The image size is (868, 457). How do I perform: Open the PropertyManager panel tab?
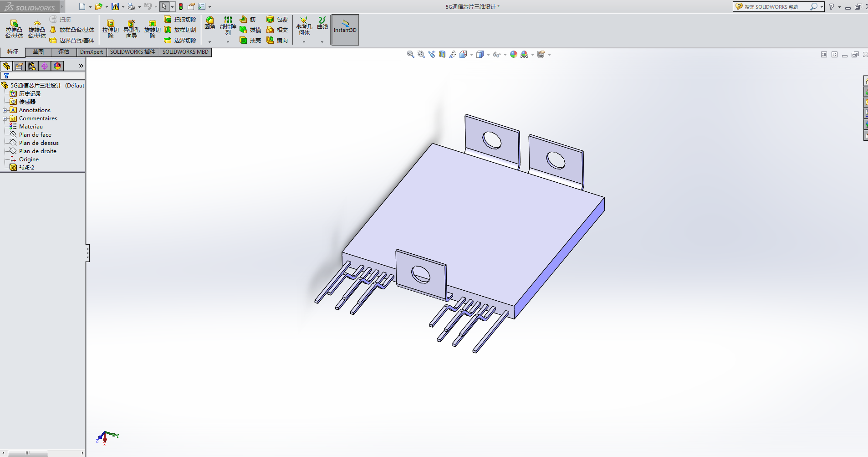coord(19,66)
